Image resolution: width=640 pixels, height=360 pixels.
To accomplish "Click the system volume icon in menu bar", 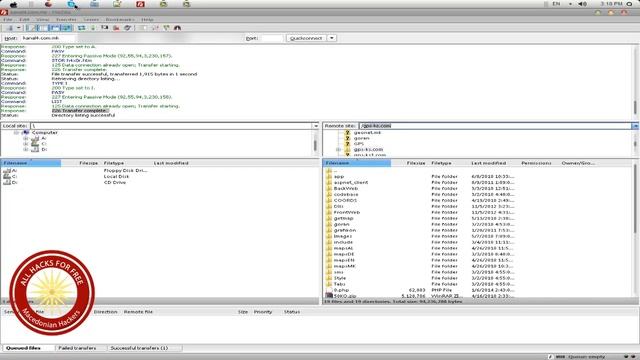I will pyautogui.click(x=583, y=4).
